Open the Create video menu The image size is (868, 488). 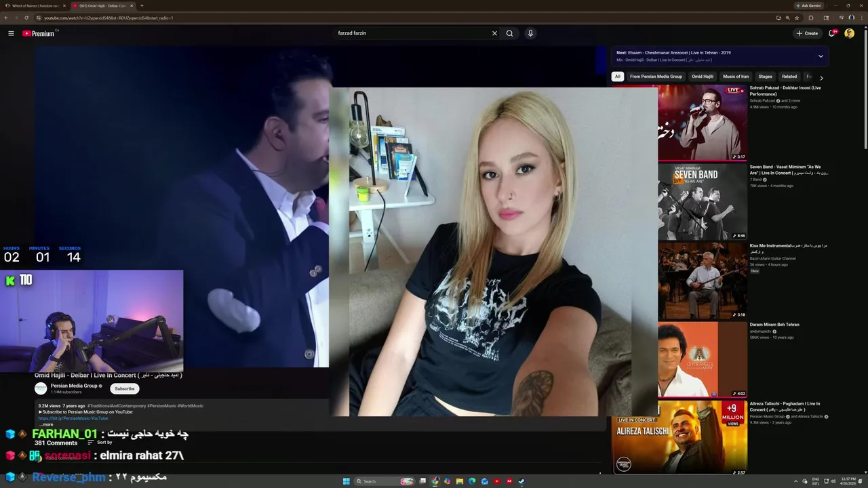pos(807,33)
